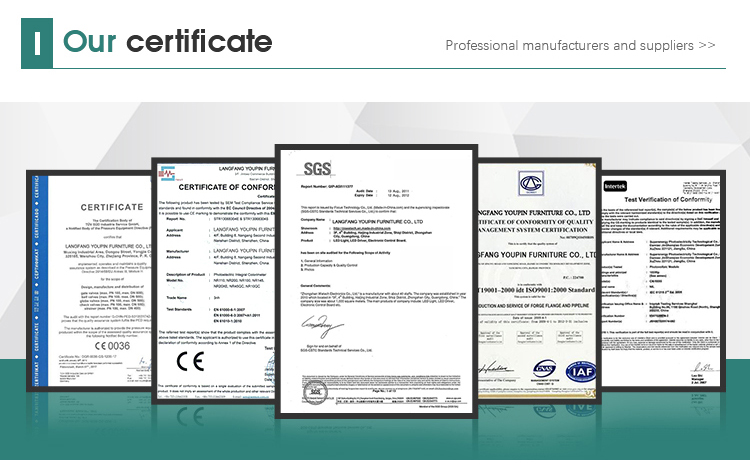Click 'Professional manufacturers and suppliers >>' text
The width and height of the screenshot is (750, 474).
[x=580, y=45]
